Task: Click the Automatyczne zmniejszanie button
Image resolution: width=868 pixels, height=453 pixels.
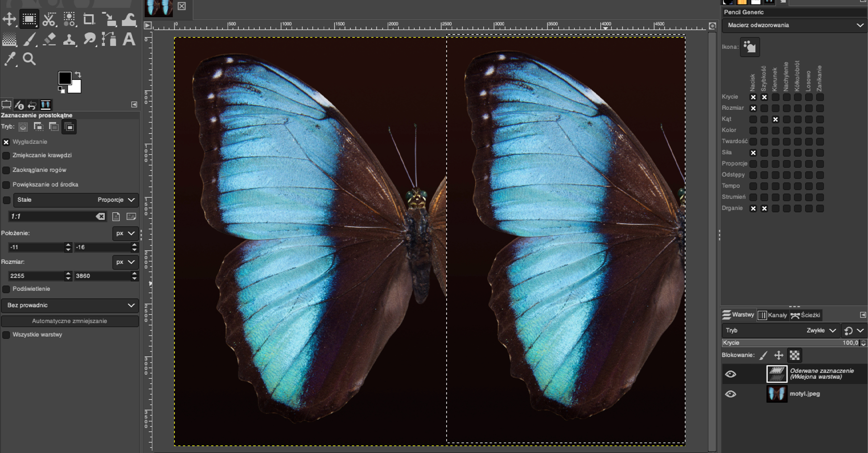Action: (70, 321)
